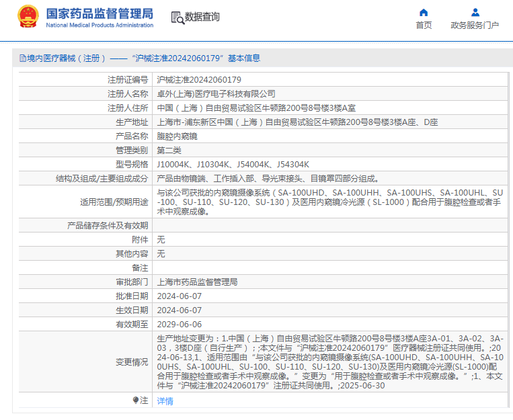Click registration number 沪械注准20242060179 value
Image resolution: width=513 pixels, height=420 pixels.
tap(199, 80)
